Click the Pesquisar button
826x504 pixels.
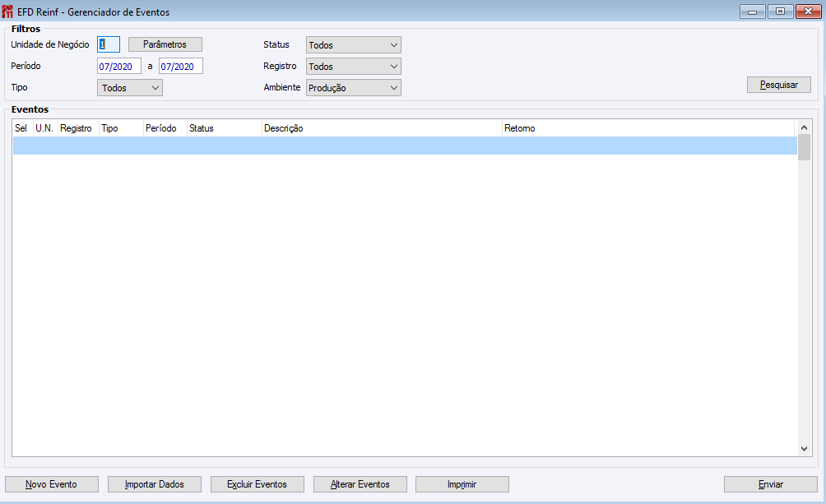tap(778, 85)
